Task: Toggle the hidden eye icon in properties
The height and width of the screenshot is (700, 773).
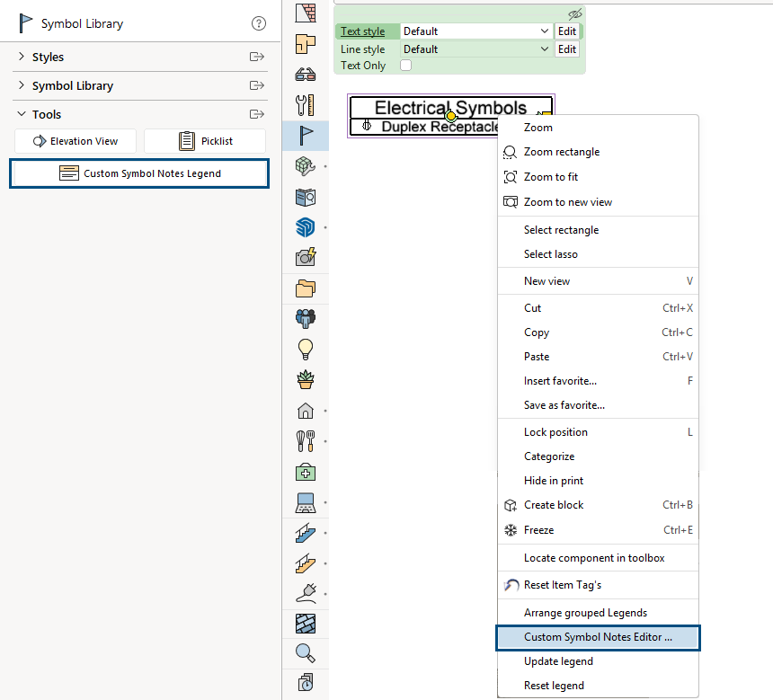Action: coord(575,13)
